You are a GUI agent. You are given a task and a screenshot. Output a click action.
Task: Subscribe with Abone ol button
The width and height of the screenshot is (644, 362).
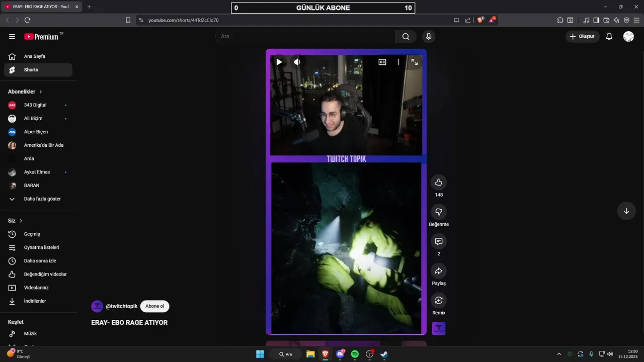pyautogui.click(x=154, y=306)
